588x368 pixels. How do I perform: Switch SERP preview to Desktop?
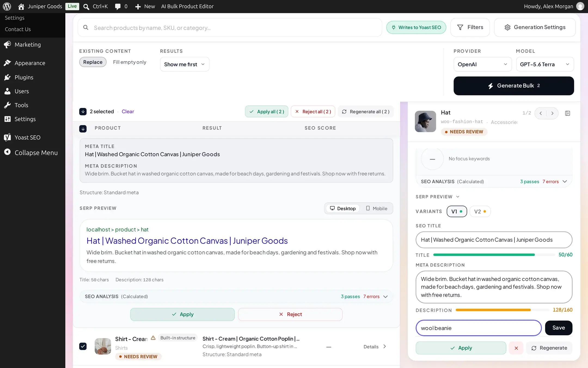(343, 208)
